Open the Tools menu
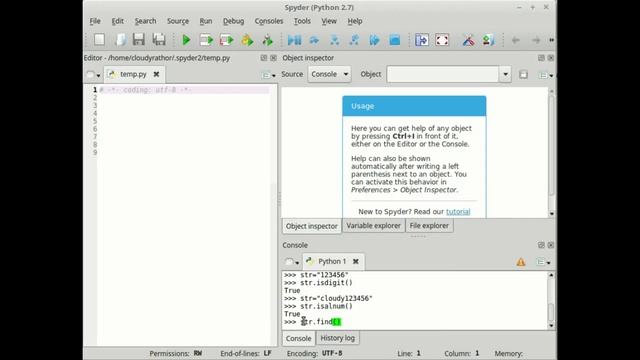This screenshot has height=360, width=640. click(x=302, y=21)
